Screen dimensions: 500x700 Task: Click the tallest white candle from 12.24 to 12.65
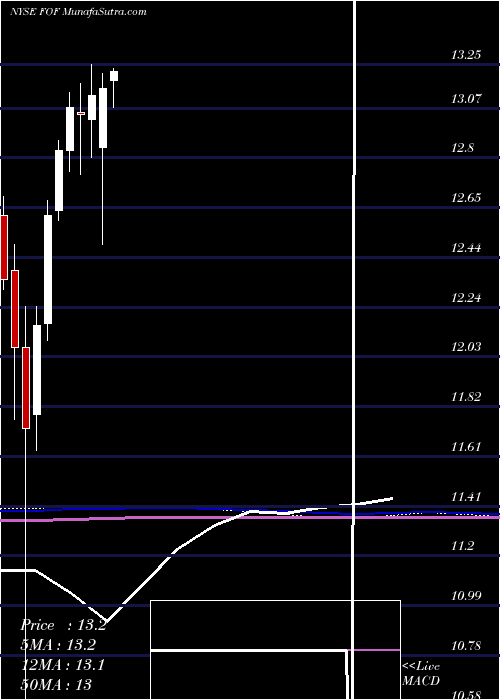[x=48, y=269]
